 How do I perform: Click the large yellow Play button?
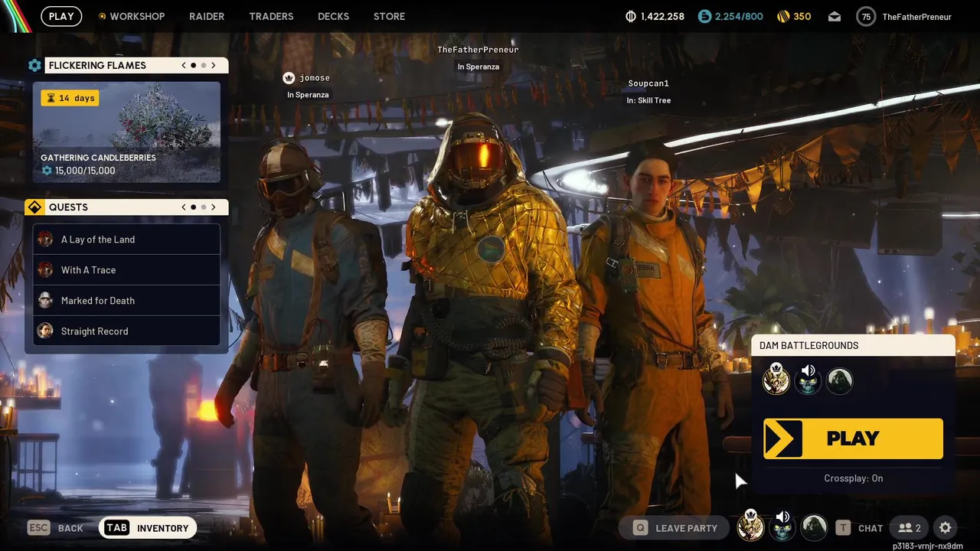(853, 439)
